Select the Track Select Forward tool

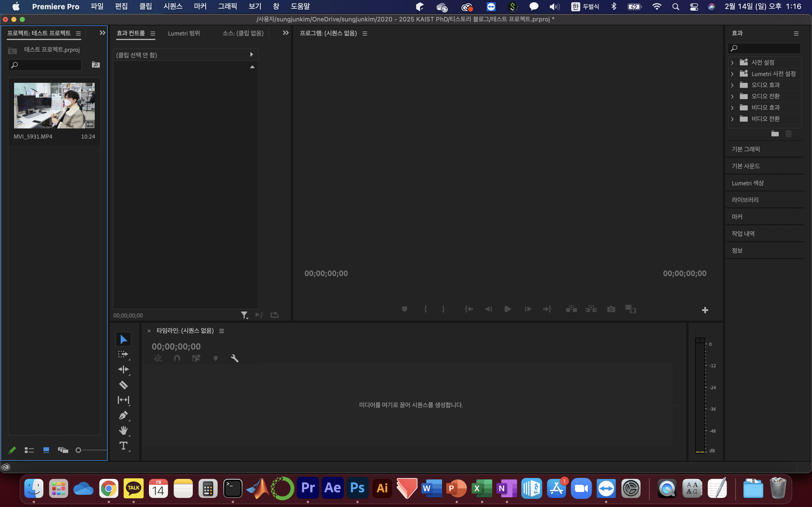pyautogui.click(x=123, y=354)
